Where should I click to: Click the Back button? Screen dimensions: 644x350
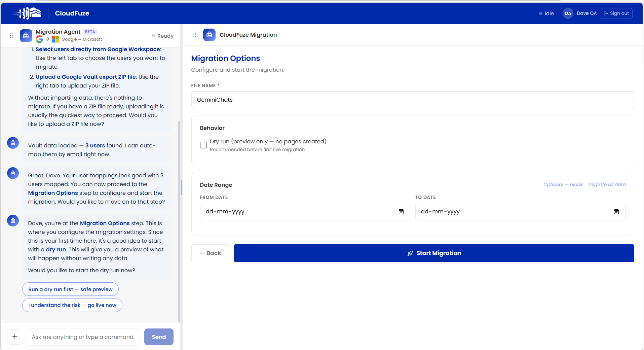click(211, 253)
